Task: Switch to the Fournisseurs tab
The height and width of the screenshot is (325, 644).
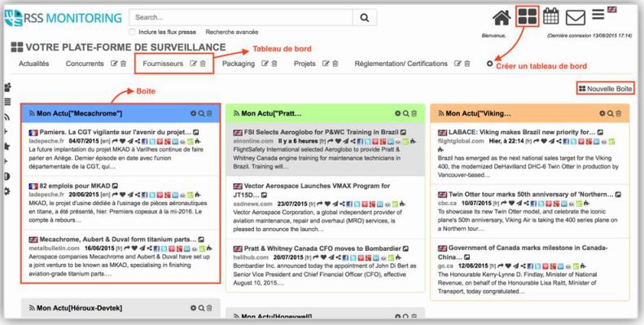Action: tap(163, 64)
